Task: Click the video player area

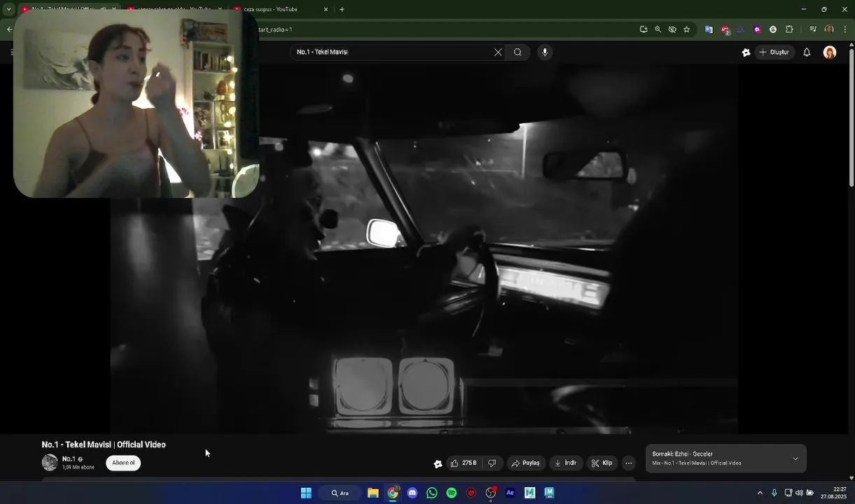Action: [424, 248]
